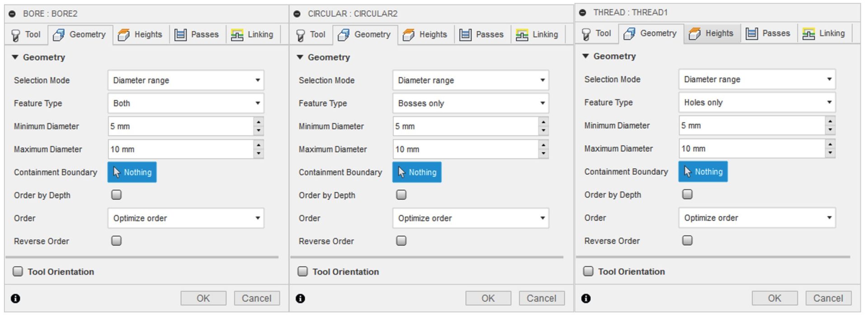The image size is (868, 316).
Task: Enable Tool Orientation in THREAD1 dialog
Action: [x=588, y=271]
